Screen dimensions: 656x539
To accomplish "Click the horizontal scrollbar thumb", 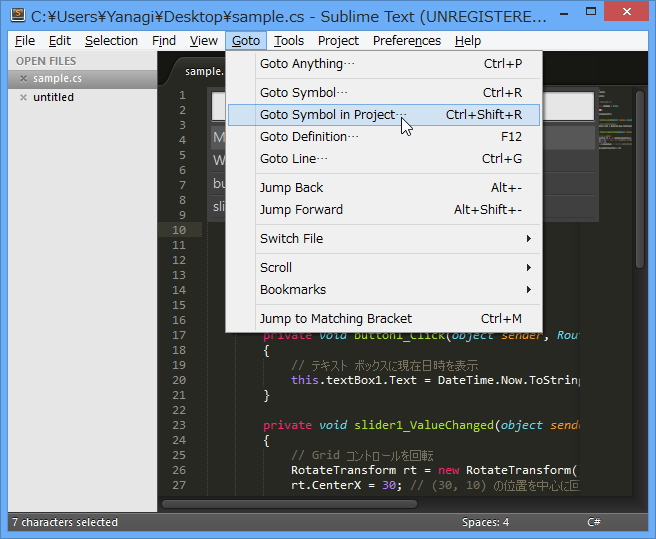I will click(290, 504).
